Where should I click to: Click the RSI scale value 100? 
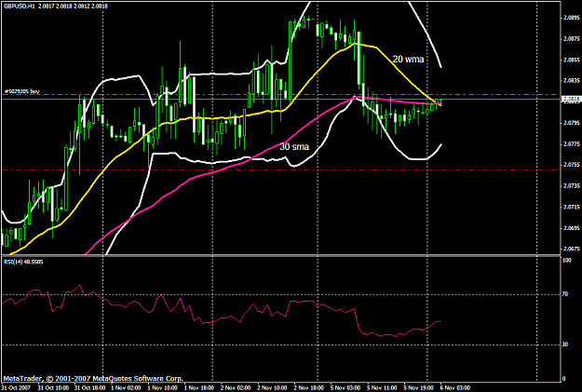[567, 261]
